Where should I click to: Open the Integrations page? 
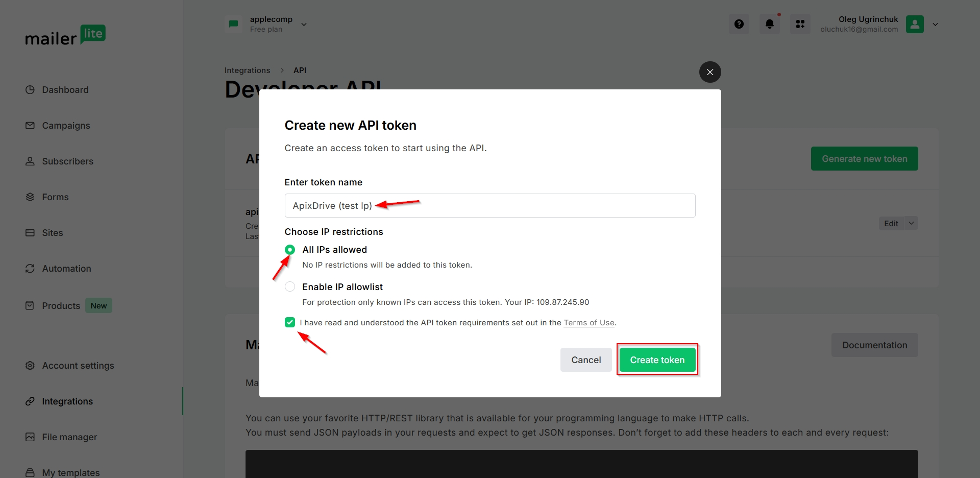(67, 401)
